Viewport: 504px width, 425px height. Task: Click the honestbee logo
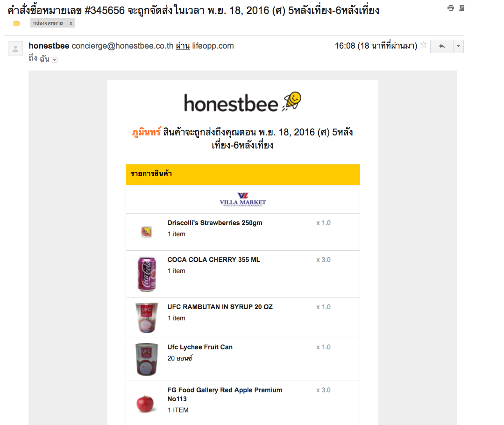[242, 102]
